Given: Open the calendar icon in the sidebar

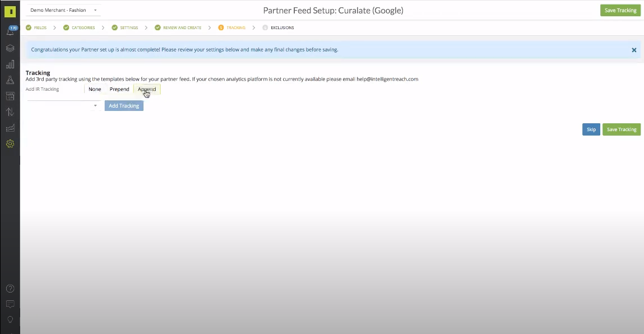Looking at the screenshot, I should click(10, 96).
